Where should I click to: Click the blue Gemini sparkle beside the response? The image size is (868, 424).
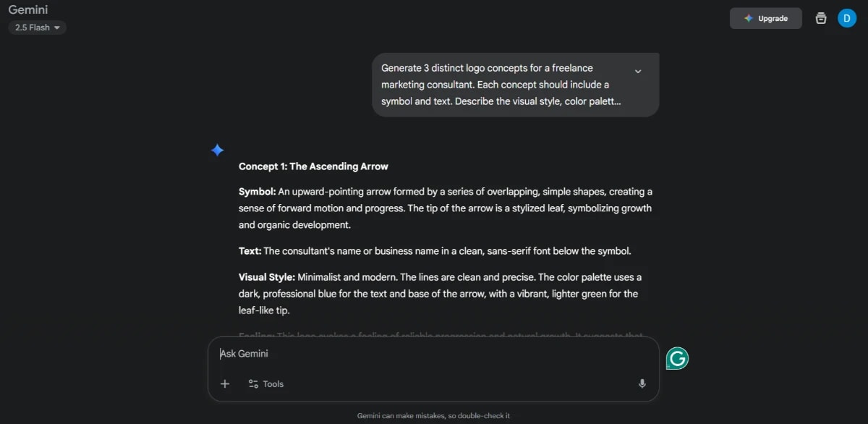pos(217,150)
